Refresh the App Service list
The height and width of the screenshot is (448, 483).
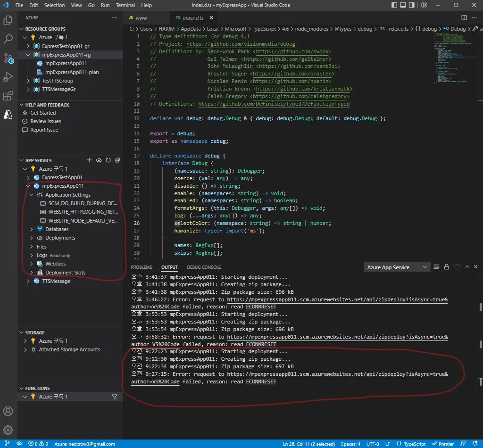pyautogui.click(x=108, y=160)
